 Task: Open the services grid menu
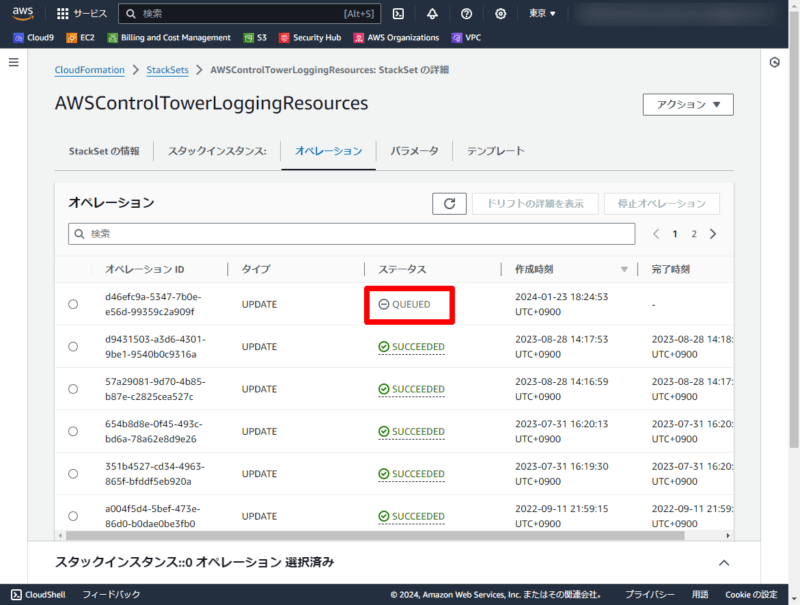pyautogui.click(x=62, y=14)
